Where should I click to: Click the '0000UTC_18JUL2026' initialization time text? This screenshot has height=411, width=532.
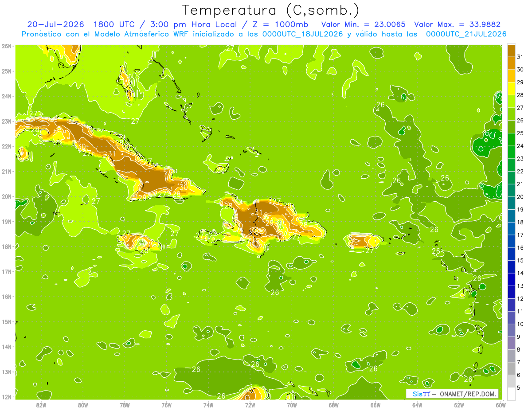pyautogui.click(x=303, y=34)
